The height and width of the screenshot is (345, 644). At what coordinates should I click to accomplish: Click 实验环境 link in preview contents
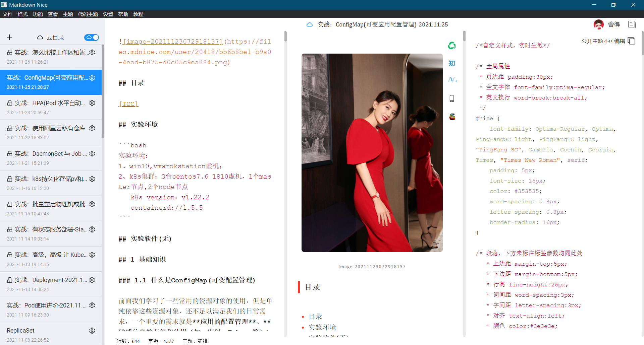[x=322, y=327]
